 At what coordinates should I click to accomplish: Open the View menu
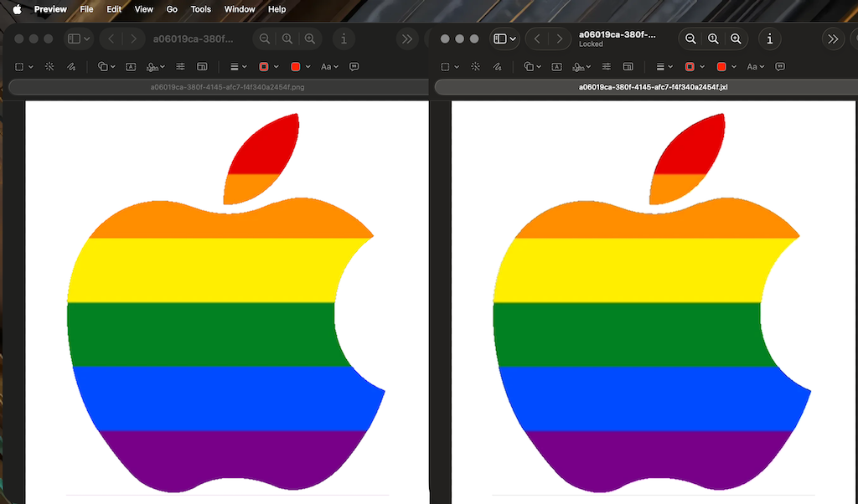coord(144,9)
